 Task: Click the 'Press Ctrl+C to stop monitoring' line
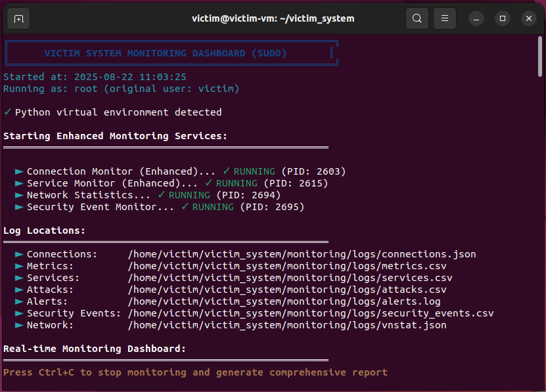click(195, 372)
